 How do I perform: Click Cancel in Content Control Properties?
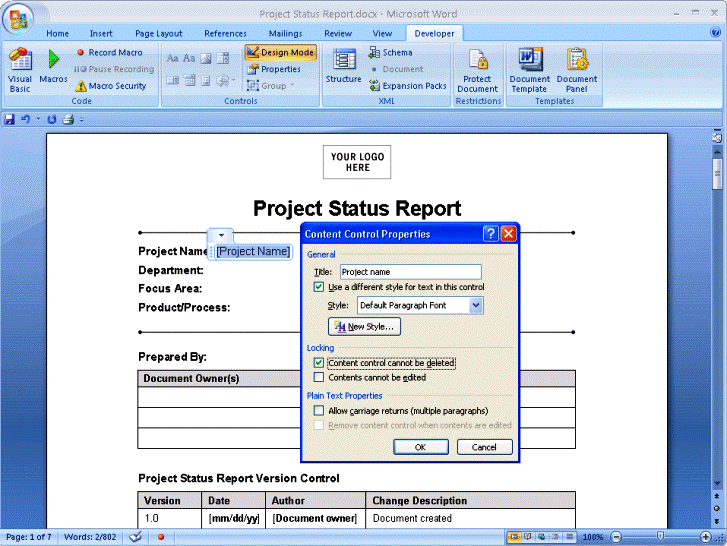pyautogui.click(x=485, y=447)
